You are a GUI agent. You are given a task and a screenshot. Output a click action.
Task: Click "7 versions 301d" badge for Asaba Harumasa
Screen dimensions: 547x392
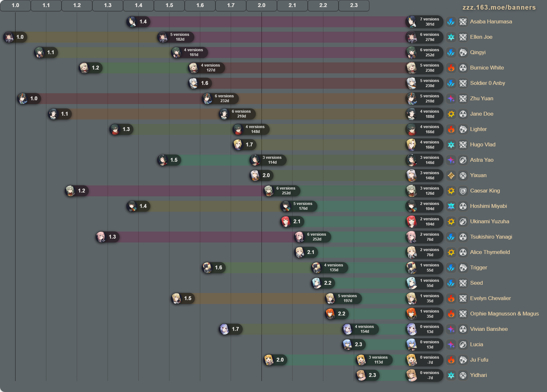coord(424,22)
